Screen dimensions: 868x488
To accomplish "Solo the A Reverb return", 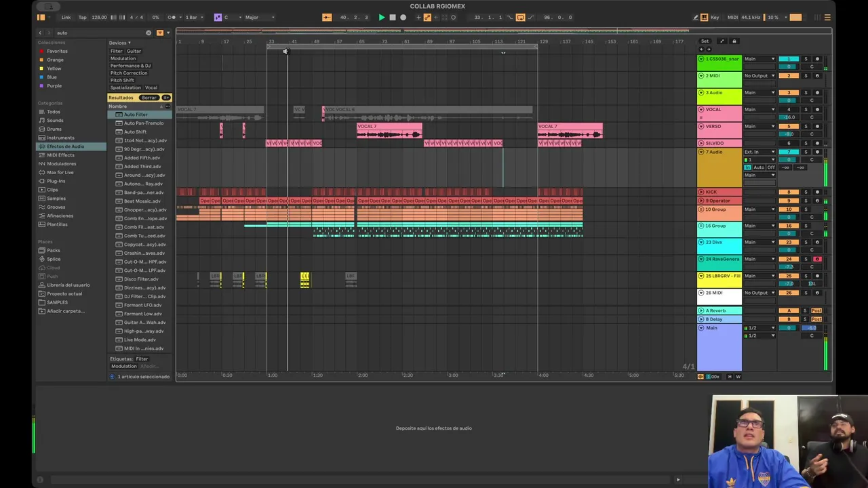I will [806, 310].
